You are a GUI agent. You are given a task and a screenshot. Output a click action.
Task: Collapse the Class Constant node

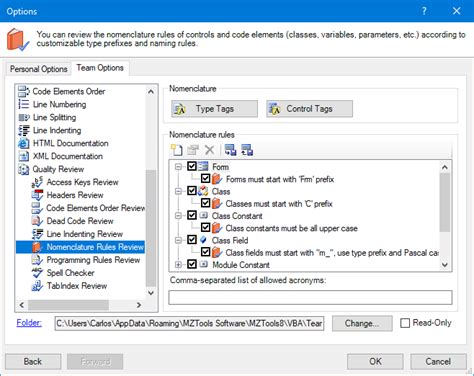point(178,215)
